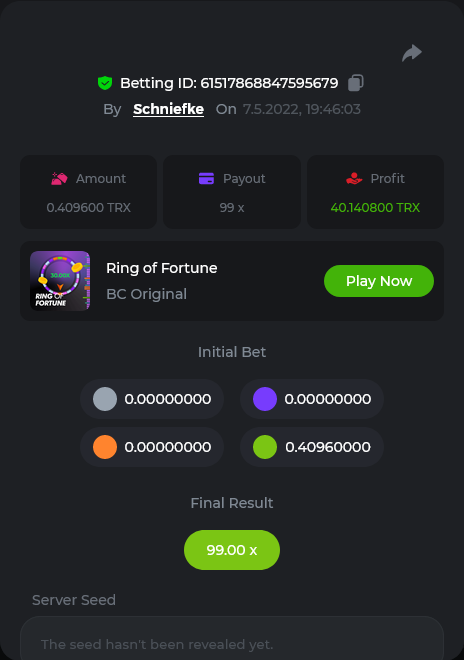Click the profit value 40.140800 TRX
This screenshot has height=660, width=464.
(375, 208)
